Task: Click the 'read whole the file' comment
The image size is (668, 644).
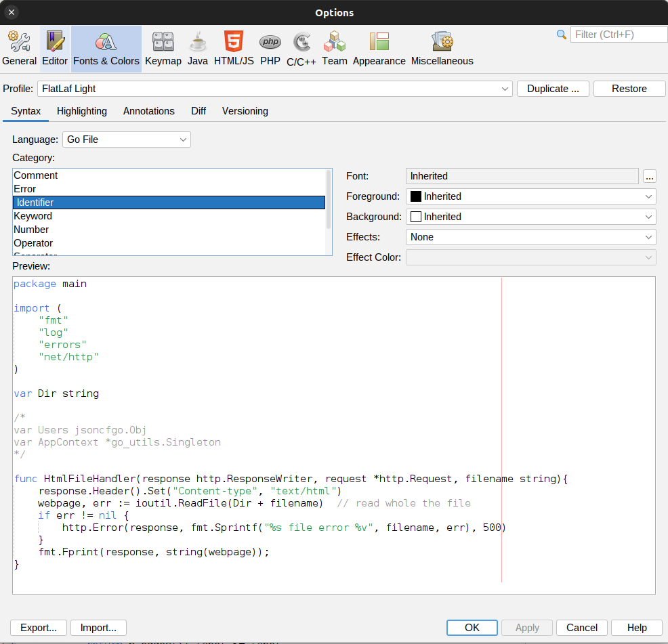Action: point(404,503)
